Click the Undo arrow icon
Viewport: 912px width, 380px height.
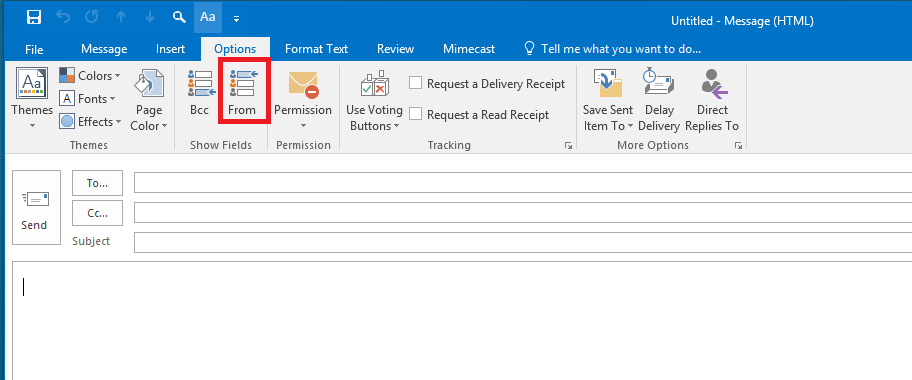63,17
